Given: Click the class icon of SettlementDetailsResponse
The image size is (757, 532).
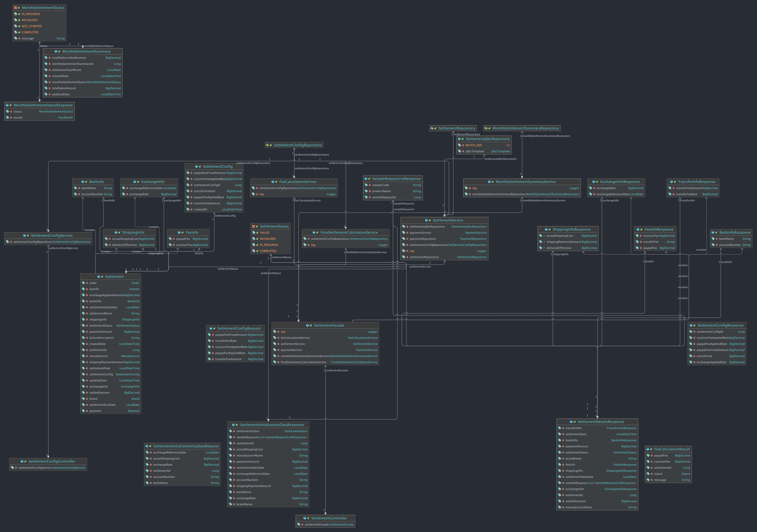Looking at the screenshot, I should point(571,422).
